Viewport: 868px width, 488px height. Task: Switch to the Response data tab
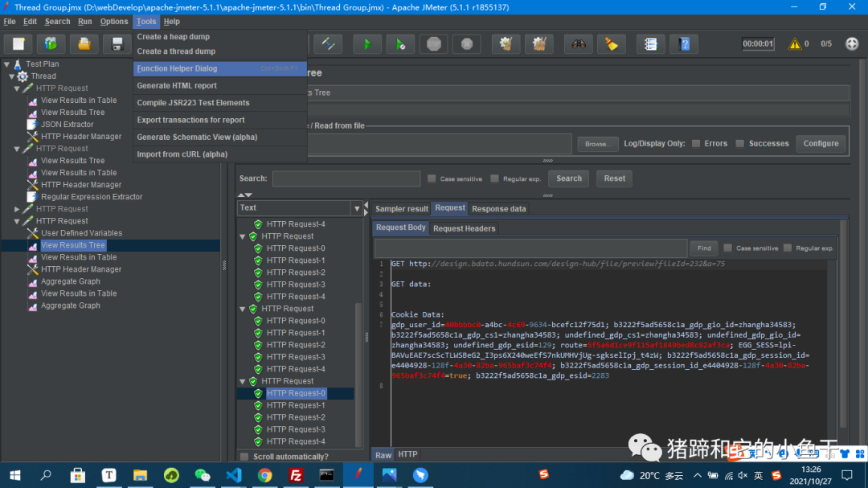coord(498,209)
